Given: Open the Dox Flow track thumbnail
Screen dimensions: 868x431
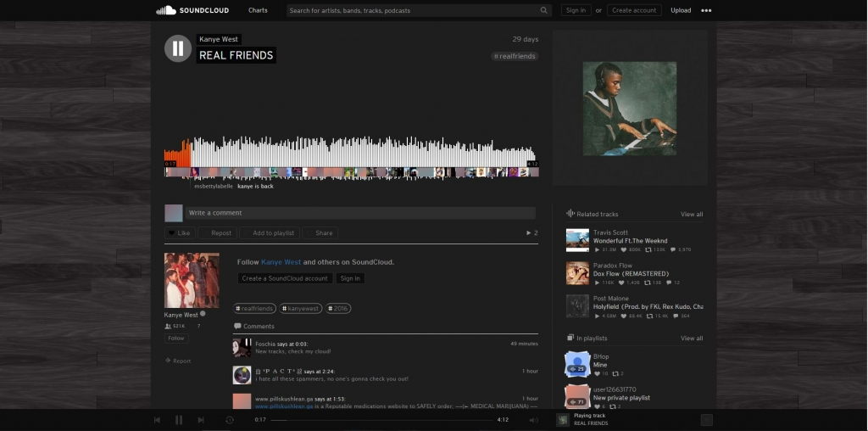Looking at the screenshot, I should [x=577, y=273].
